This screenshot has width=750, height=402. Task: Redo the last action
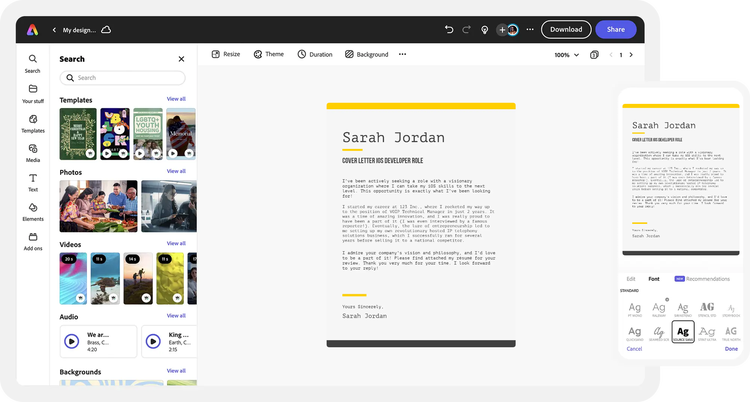coord(466,30)
